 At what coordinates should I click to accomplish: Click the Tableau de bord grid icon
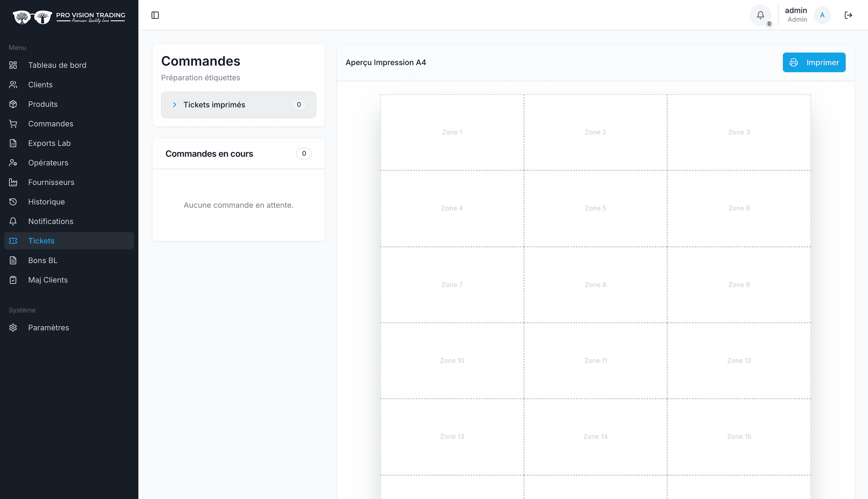[13, 65]
